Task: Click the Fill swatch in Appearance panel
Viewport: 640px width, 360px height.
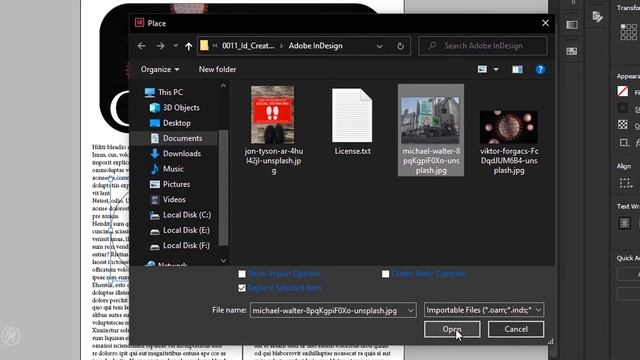Action: (623, 91)
